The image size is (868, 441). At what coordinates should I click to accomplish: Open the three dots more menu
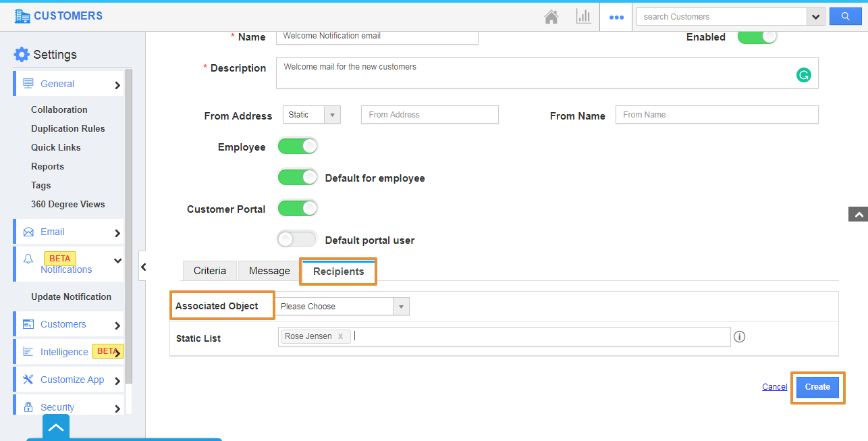click(x=616, y=18)
